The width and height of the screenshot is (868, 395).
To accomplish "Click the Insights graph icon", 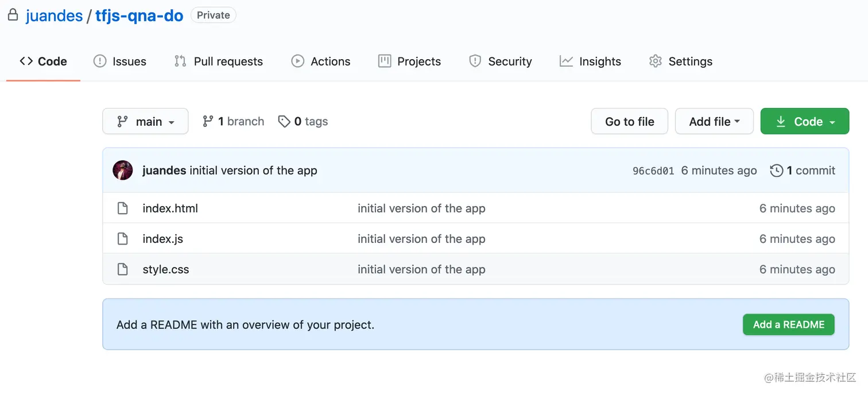I will point(566,61).
